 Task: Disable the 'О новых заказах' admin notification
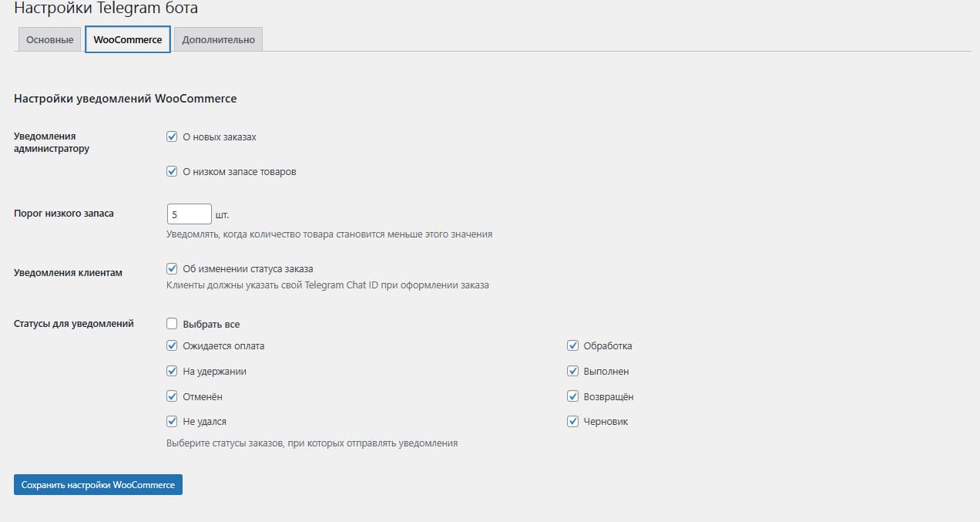pyautogui.click(x=173, y=137)
